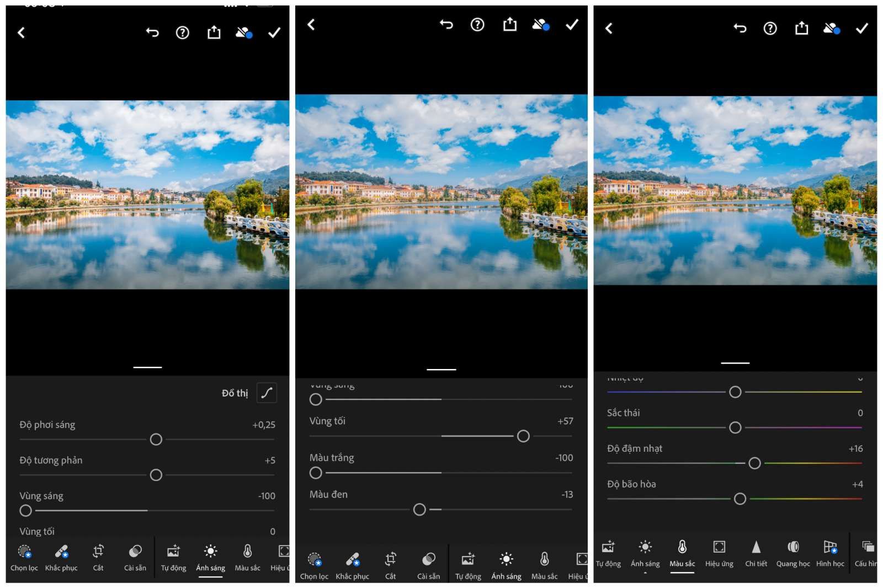Confirm edits with checkmark in right panel

coord(862,28)
